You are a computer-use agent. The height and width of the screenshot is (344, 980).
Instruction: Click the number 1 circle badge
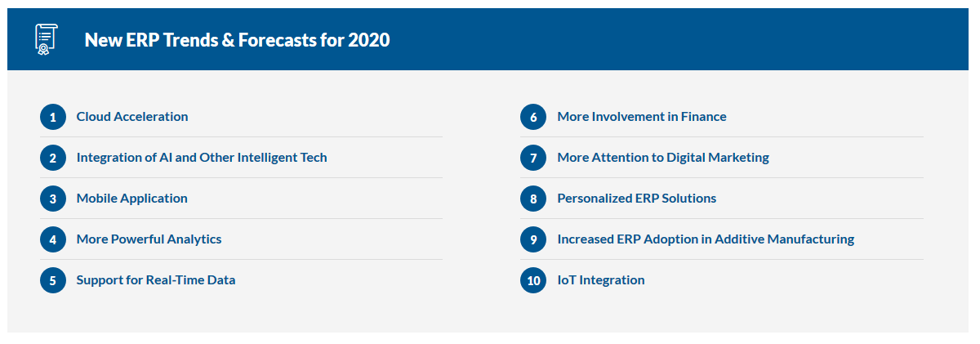tap(53, 117)
